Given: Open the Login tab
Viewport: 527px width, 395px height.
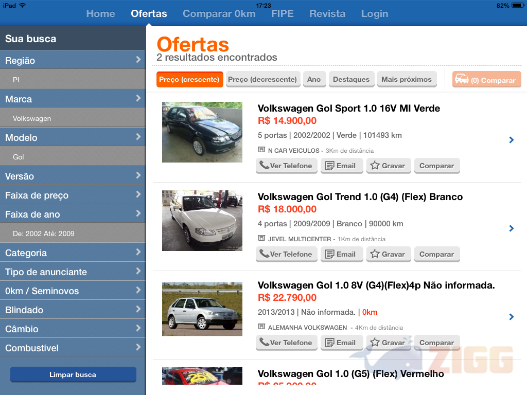Looking at the screenshot, I should (x=375, y=14).
